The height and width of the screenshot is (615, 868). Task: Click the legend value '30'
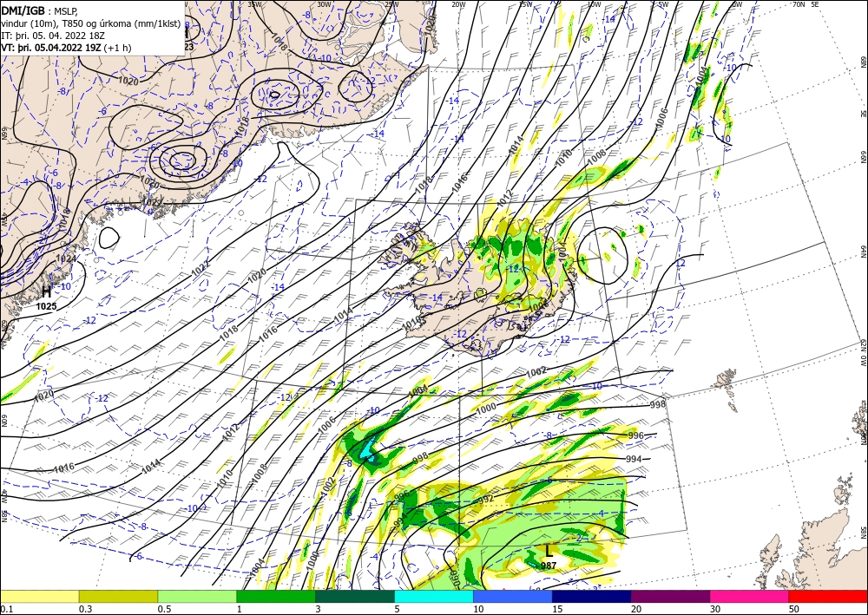716,609
